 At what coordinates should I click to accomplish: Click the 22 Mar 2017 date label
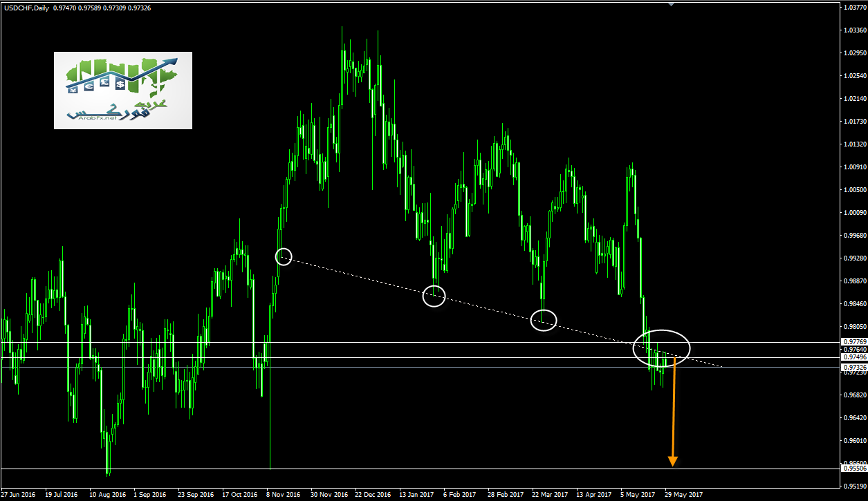tap(551, 495)
